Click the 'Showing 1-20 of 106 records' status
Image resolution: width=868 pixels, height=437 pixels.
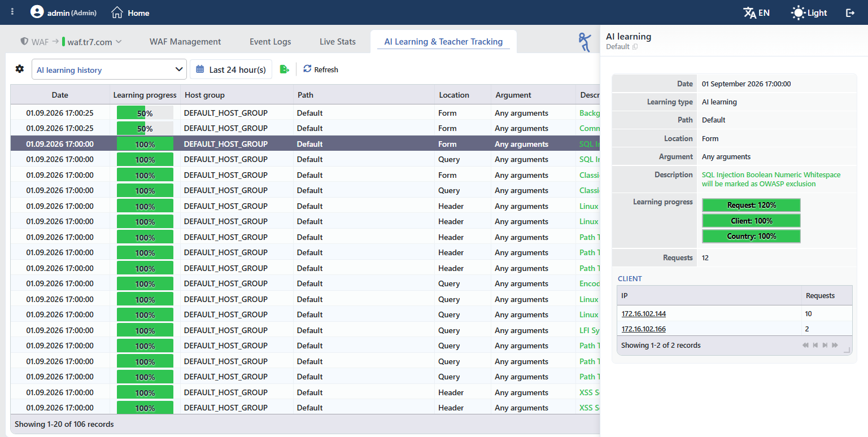[64, 424]
